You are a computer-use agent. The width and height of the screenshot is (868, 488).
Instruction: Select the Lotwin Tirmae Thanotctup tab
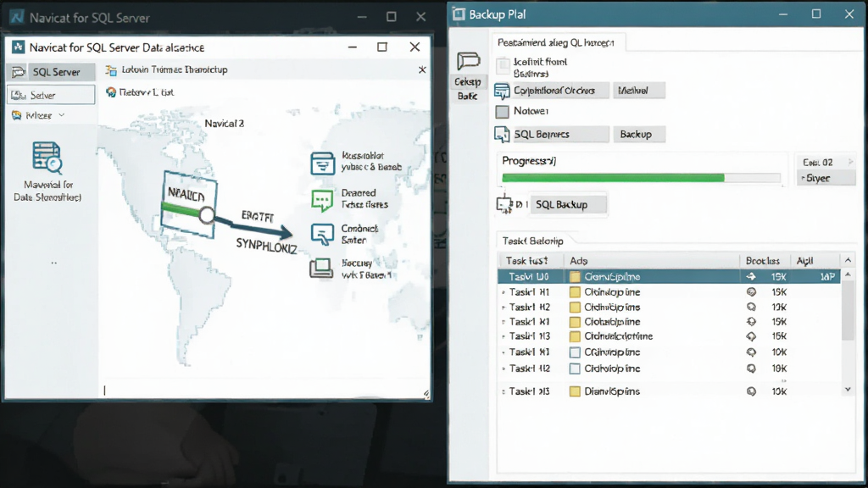[x=175, y=69]
